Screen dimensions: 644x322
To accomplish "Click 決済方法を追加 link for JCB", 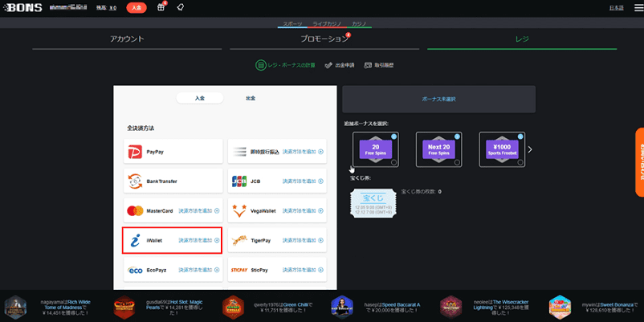I will coord(300,181).
